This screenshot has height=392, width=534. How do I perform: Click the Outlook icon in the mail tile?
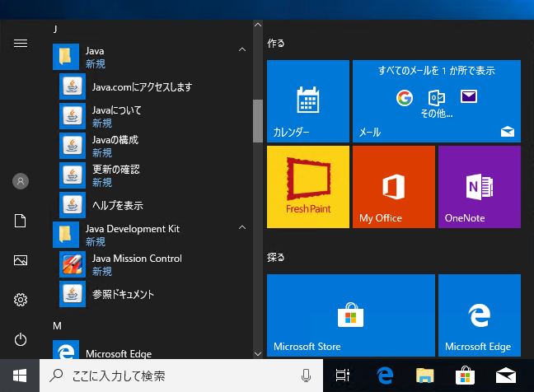tap(436, 98)
